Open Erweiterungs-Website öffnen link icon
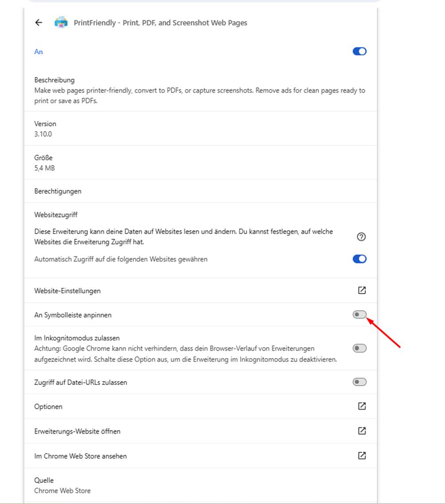445x504 pixels. (x=362, y=431)
